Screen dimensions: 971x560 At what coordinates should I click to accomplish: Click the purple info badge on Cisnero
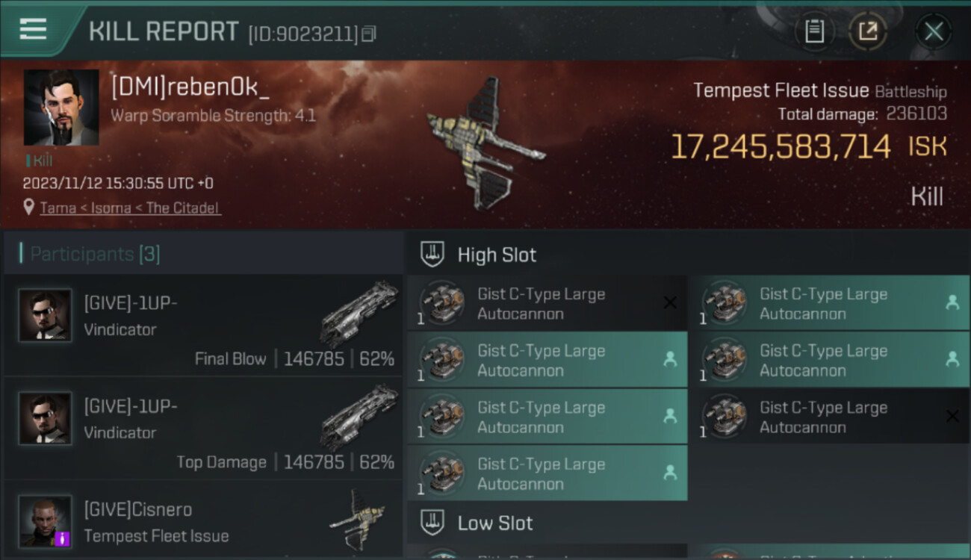pyautogui.click(x=63, y=538)
